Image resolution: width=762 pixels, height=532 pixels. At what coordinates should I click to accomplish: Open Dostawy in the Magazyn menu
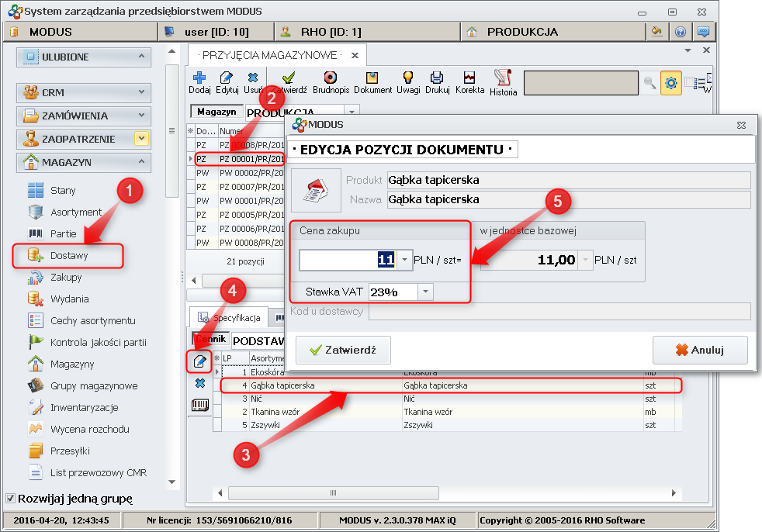click(x=69, y=255)
